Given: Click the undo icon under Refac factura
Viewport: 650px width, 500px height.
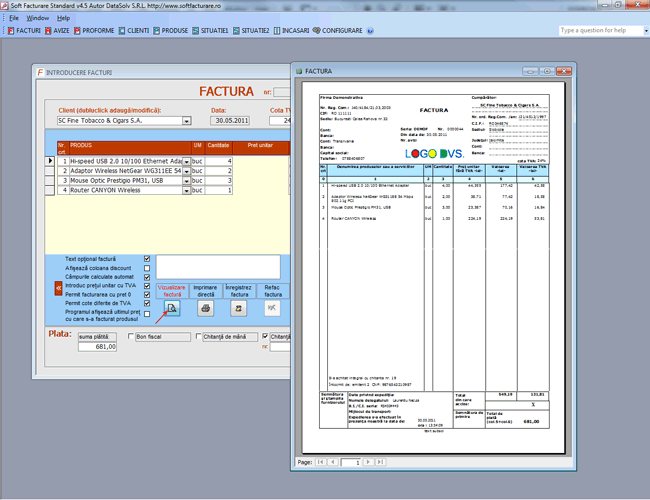Looking at the screenshot, I should 272,308.
